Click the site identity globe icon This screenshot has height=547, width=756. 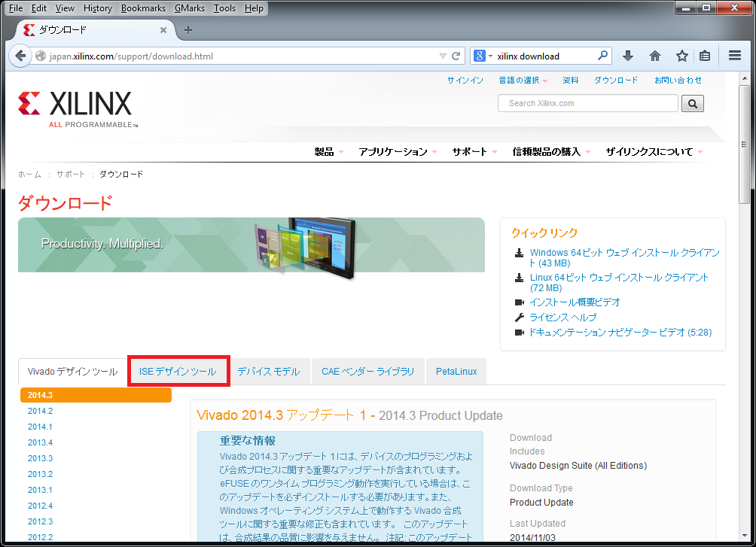click(41, 56)
